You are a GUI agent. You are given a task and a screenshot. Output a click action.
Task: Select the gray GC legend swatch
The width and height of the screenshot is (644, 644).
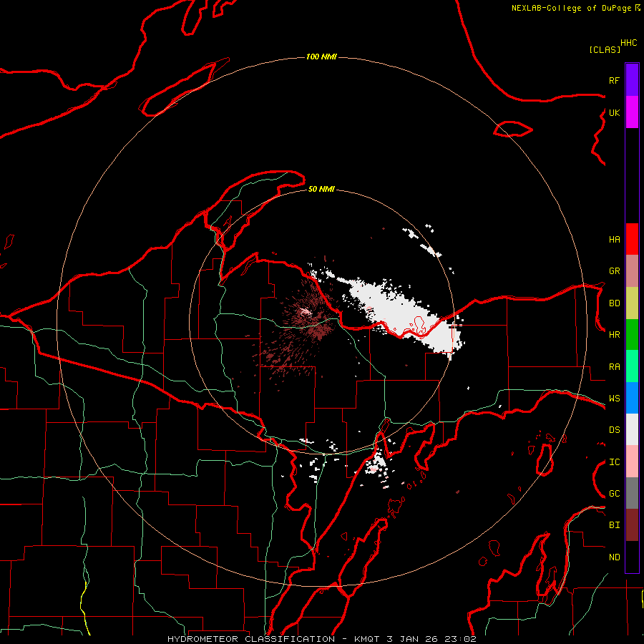click(x=632, y=493)
